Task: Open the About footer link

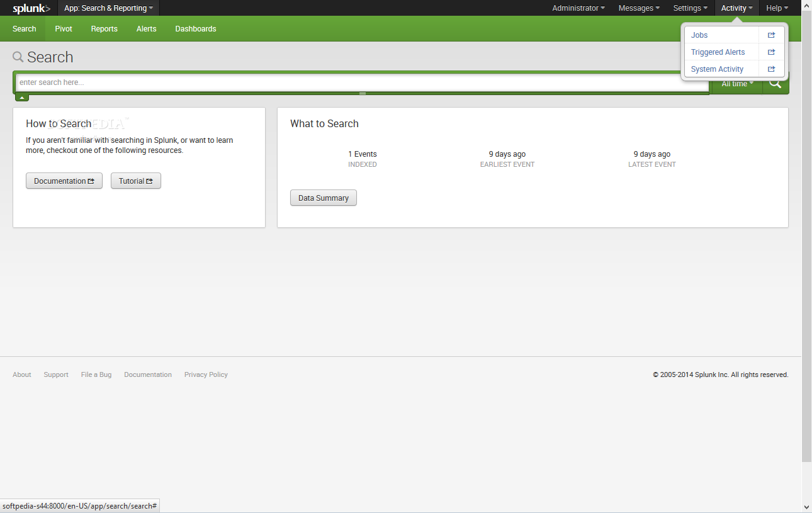Action: point(22,375)
